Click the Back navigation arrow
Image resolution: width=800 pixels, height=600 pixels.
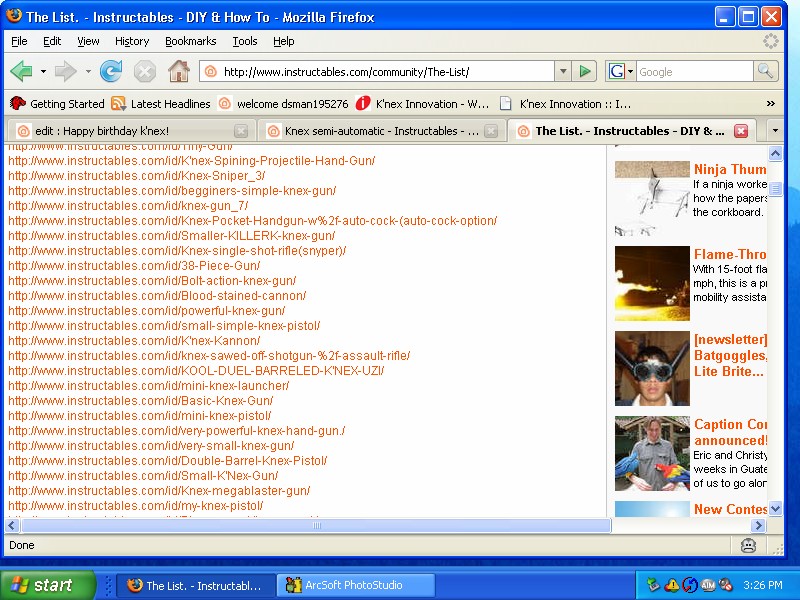click(22, 71)
